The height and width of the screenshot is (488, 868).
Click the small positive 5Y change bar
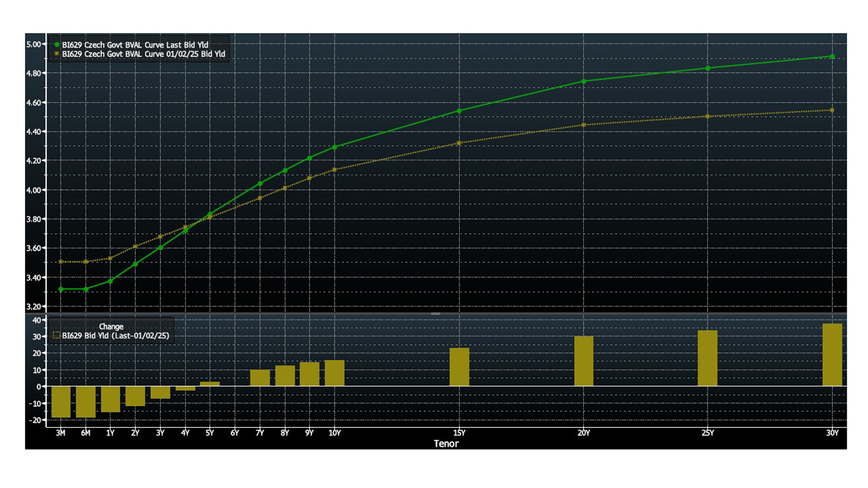tap(210, 384)
